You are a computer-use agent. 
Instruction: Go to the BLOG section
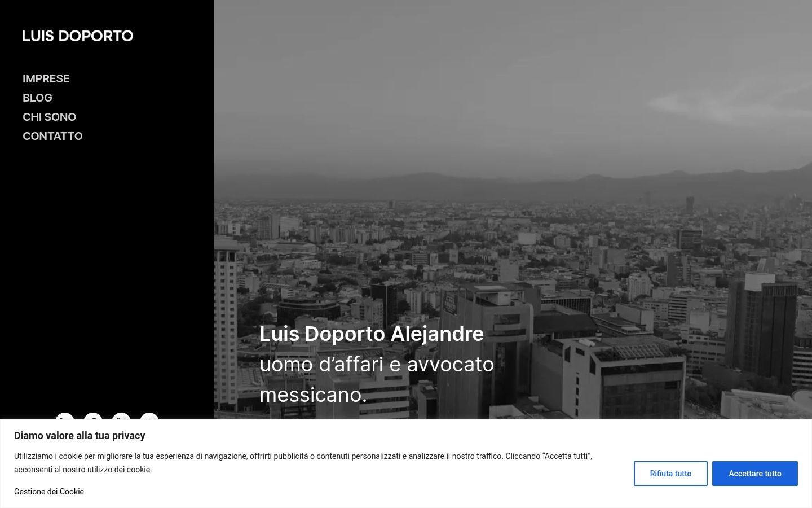point(37,98)
